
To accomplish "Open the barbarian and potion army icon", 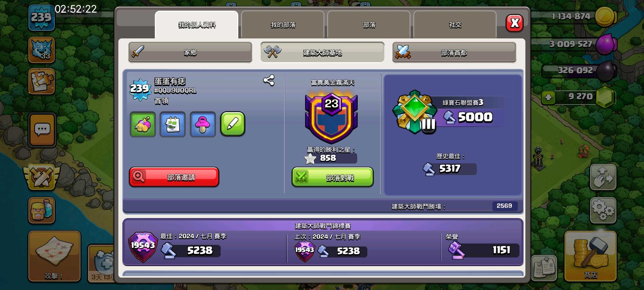I will tap(42, 210).
